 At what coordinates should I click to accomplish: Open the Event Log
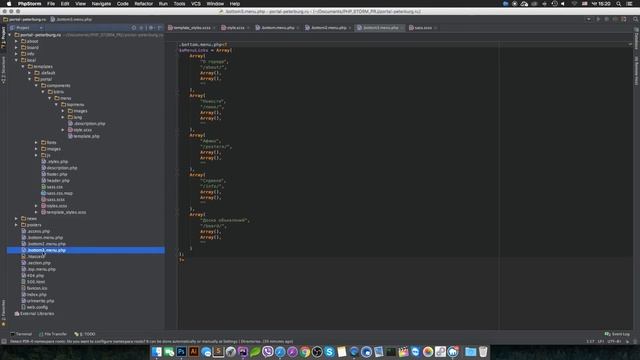(x=617, y=334)
